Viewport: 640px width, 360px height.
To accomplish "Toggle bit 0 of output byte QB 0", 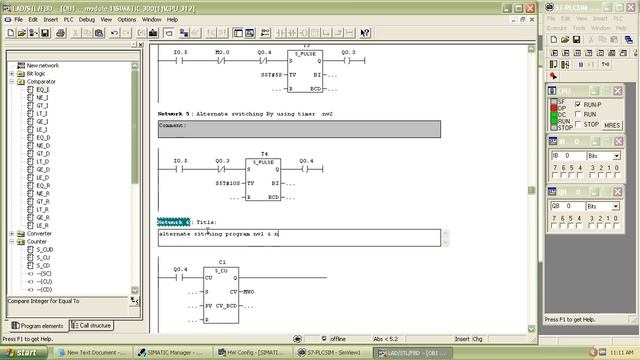I will point(616,225).
